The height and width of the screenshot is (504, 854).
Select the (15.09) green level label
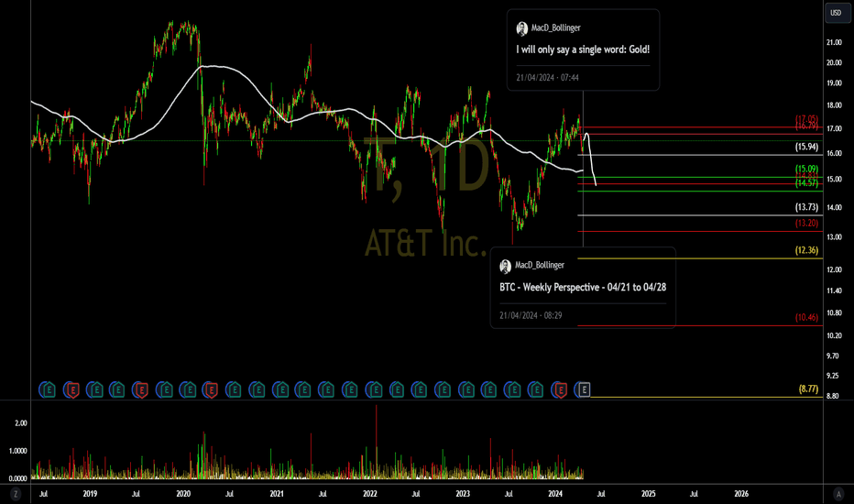point(806,169)
